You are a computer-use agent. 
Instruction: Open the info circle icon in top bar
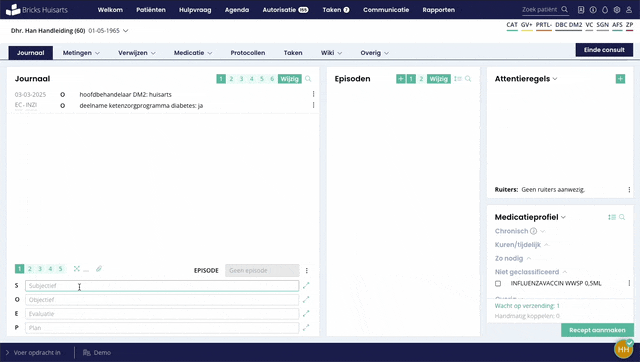(593, 10)
